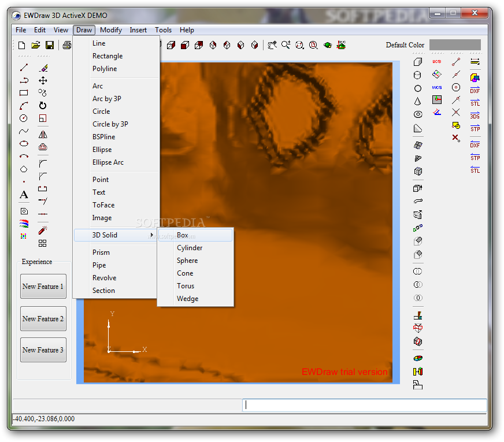The height and width of the screenshot is (442, 504).
Task: Click the red X delete icon
Action: click(456, 138)
